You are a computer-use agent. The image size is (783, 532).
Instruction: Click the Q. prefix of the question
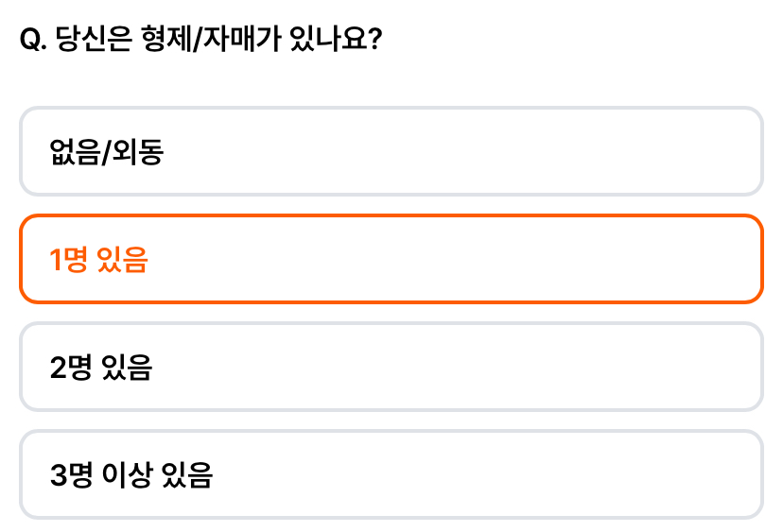click(33, 40)
